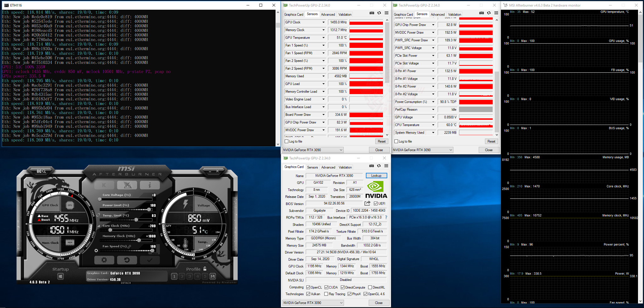Viewport: 644px width, 308px height.
Task: Toggle the PhysX checkbox
Action: coord(349,294)
